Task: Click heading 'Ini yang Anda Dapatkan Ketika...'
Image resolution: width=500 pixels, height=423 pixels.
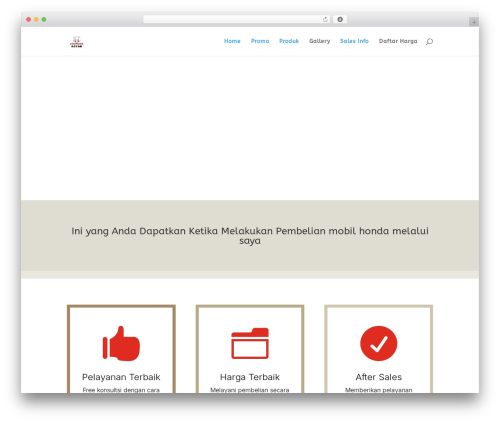Action: [250, 236]
